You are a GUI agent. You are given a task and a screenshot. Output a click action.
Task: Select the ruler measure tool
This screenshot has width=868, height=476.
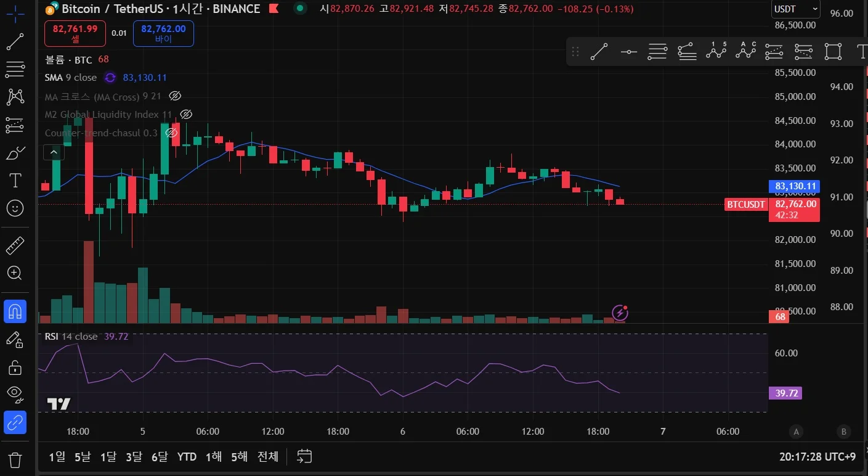pyautogui.click(x=15, y=245)
